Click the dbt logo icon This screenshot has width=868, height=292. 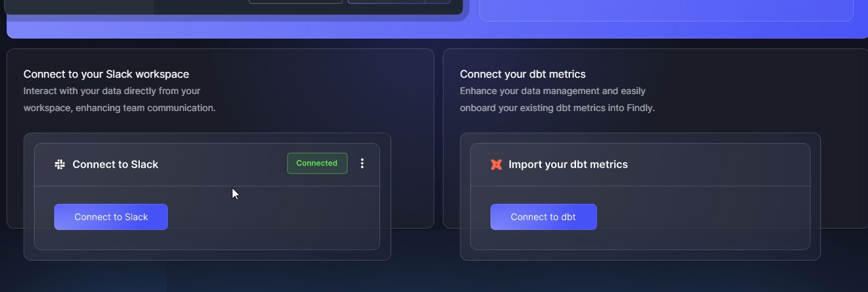(496, 165)
